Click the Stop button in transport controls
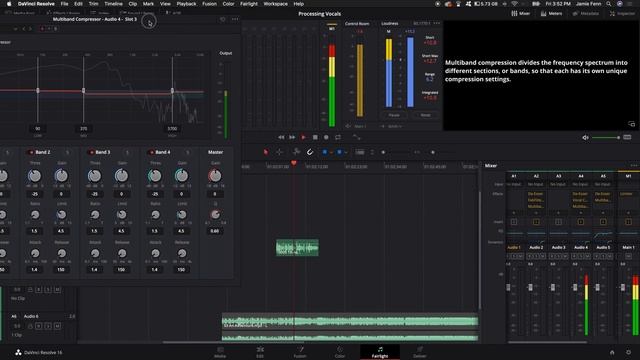Image resolution: width=640 pixels, height=360 pixels. pyautogui.click(x=315, y=138)
